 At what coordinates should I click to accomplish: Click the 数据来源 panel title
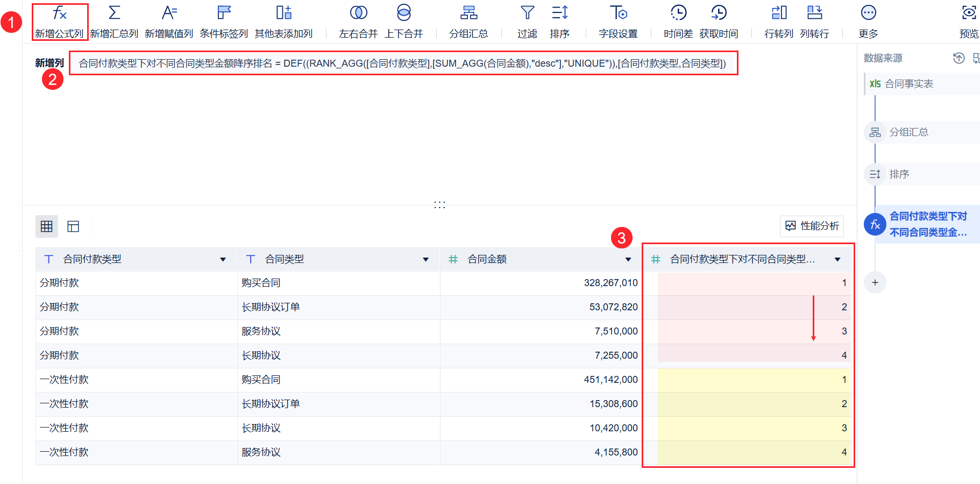883,58
